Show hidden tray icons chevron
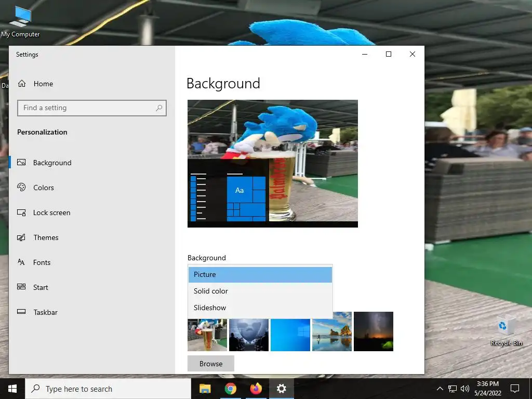 pos(440,389)
